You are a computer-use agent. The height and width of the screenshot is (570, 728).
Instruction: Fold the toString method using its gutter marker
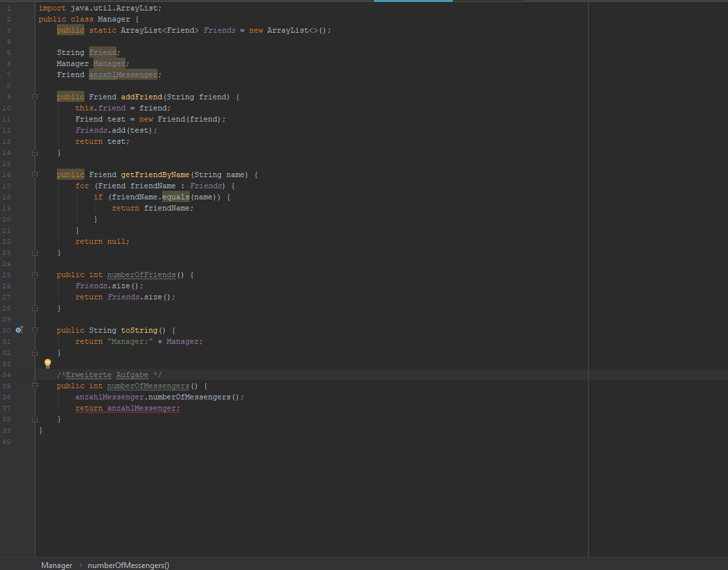35,330
